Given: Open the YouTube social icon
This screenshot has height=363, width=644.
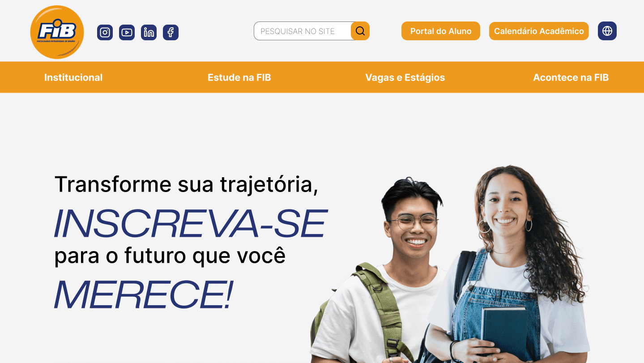Looking at the screenshot, I should point(127,32).
